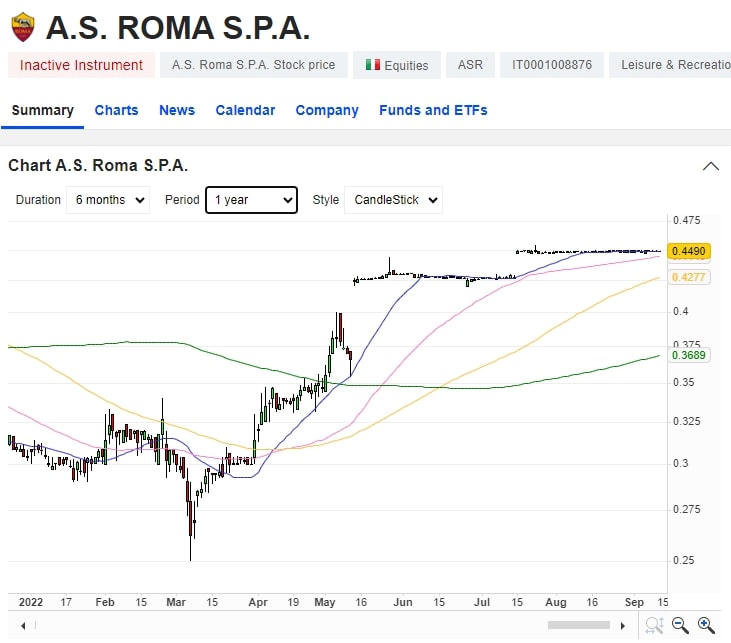
Task: Open the News tab
Action: 177,111
